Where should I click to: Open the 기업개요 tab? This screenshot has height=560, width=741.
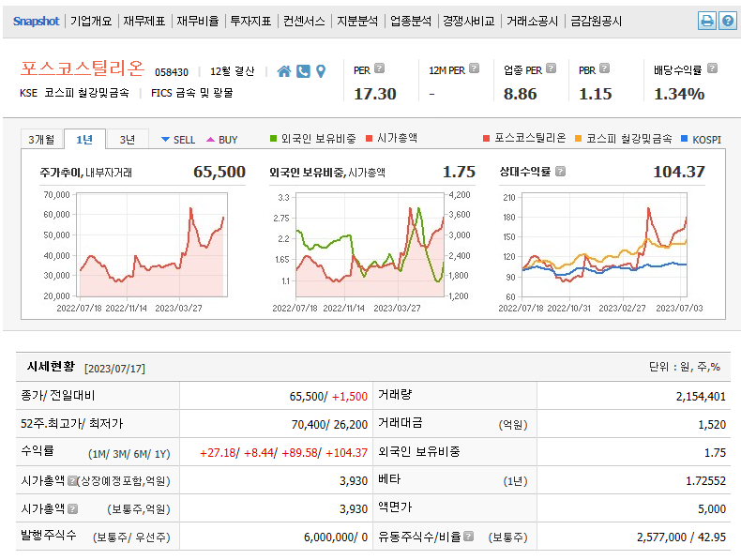click(91, 22)
